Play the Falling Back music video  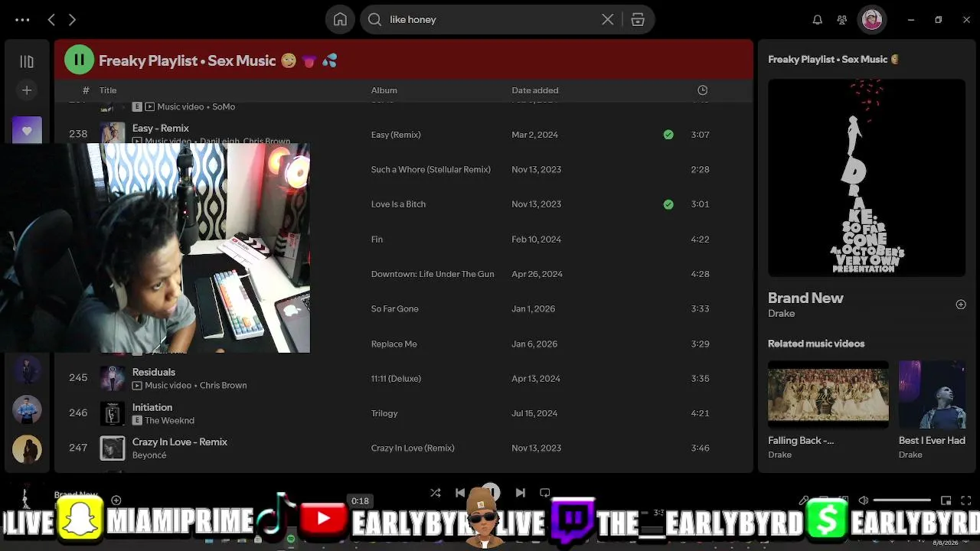coord(828,394)
